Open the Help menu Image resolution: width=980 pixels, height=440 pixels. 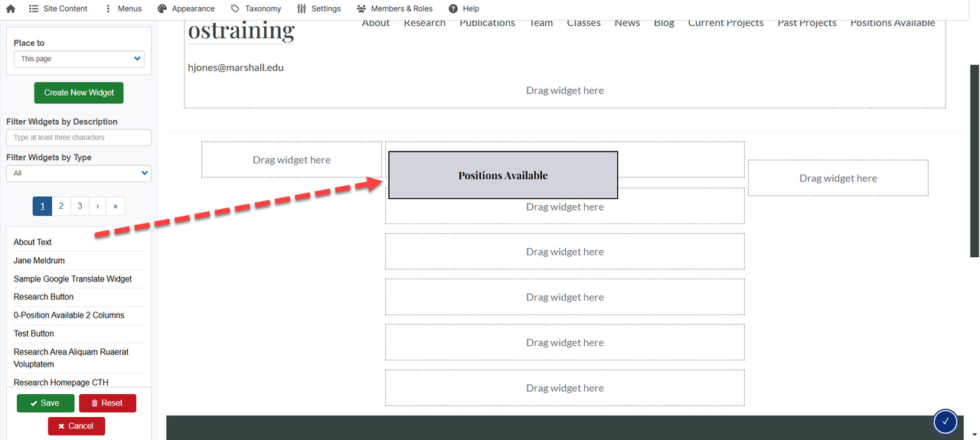pos(464,8)
